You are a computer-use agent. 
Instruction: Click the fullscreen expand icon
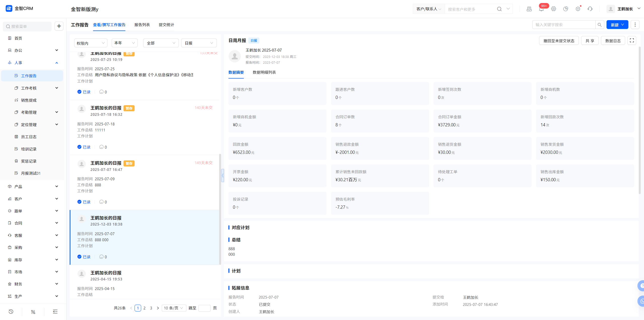[632, 41]
